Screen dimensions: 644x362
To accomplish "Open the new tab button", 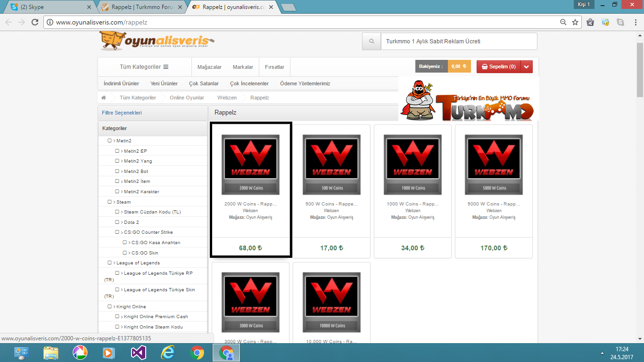I will pos(288,7).
